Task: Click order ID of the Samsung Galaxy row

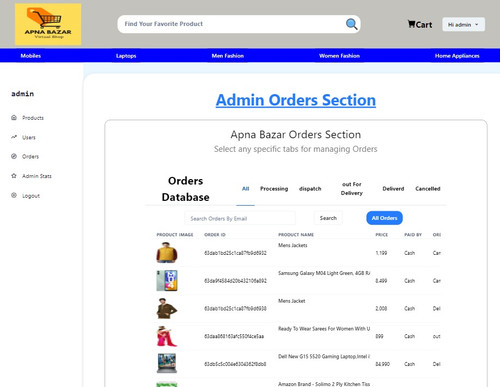Action: pos(235,281)
